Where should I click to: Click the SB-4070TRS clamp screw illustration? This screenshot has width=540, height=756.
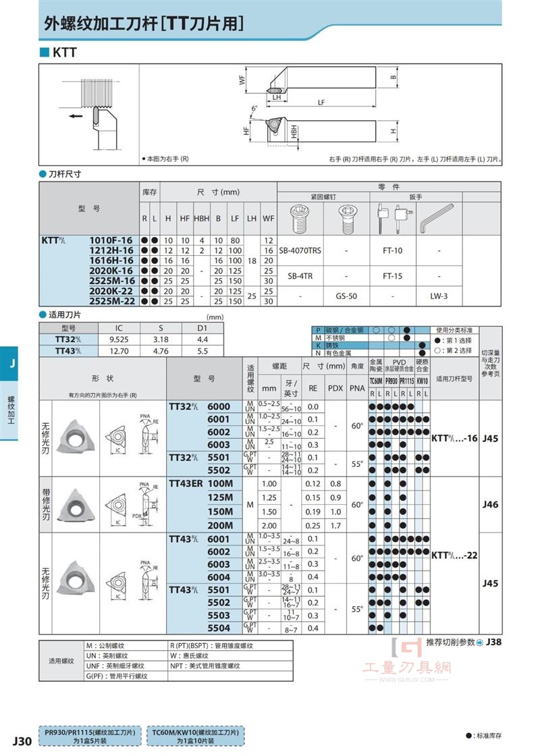pos(300,219)
